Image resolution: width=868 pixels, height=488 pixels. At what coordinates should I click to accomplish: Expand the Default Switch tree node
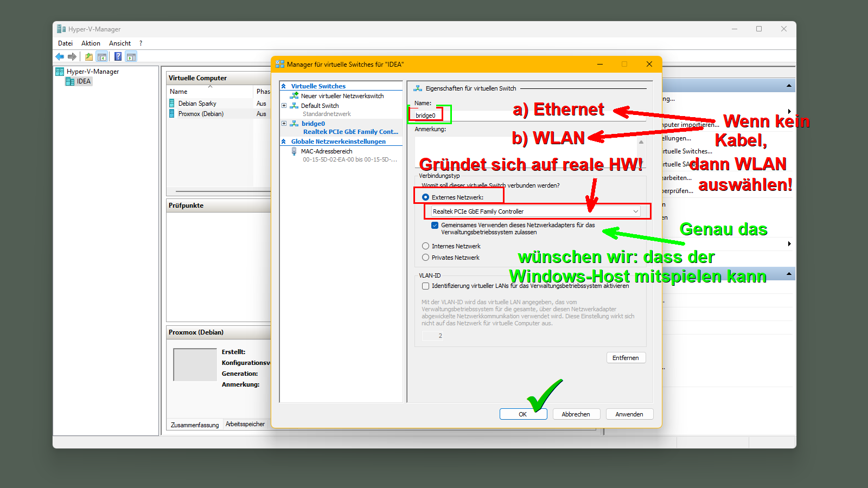pyautogui.click(x=284, y=106)
